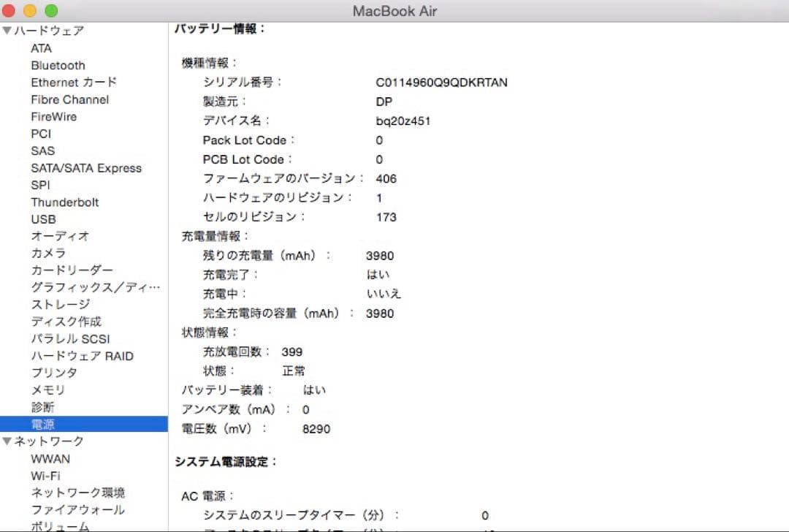Viewport: 789px width, 532px height.
Task: Click the 残りの充電量 (mAh) label
Action: (x=267, y=256)
